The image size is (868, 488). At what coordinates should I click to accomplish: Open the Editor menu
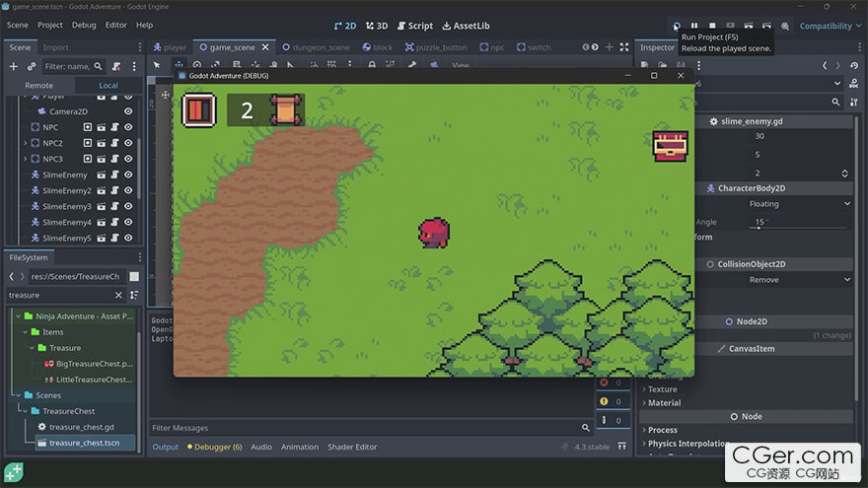point(115,25)
